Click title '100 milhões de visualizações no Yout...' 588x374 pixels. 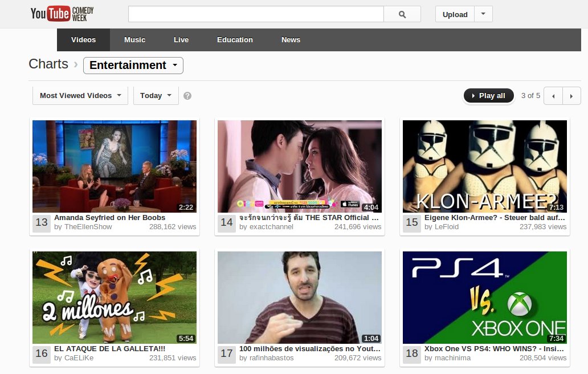coord(310,349)
